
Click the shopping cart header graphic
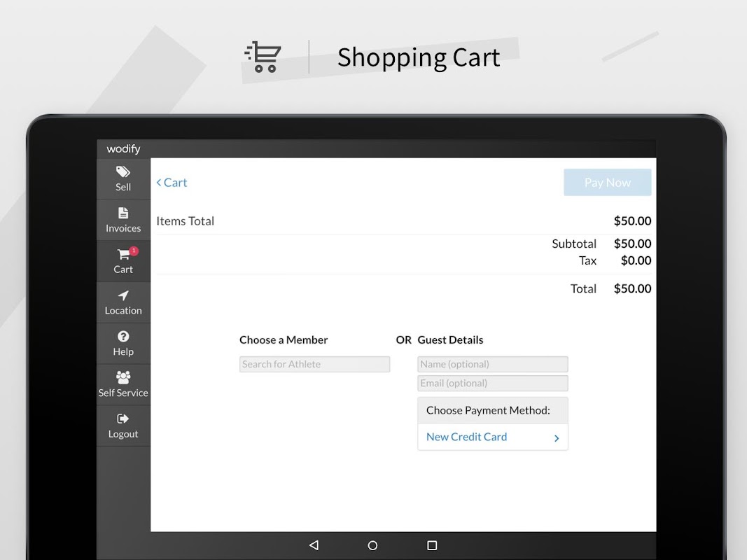pos(263,57)
